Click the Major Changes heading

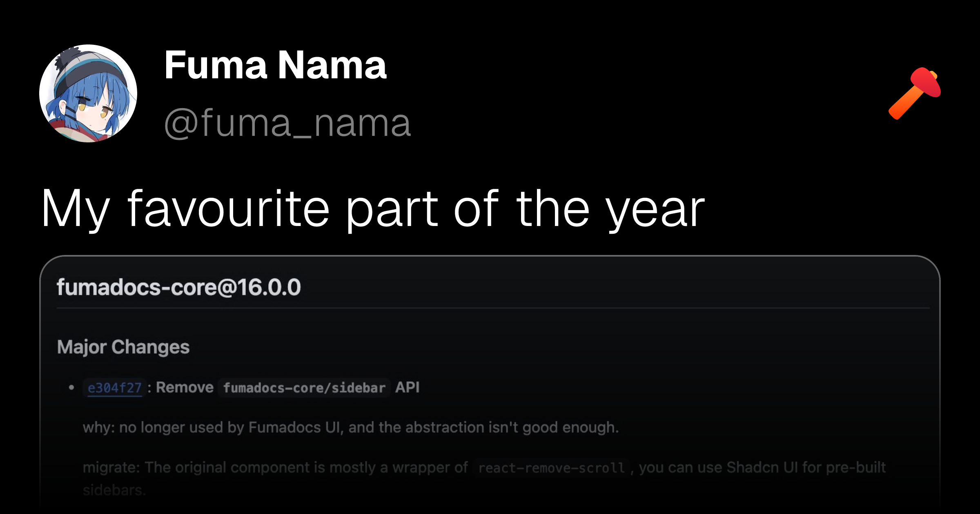point(123,347)
